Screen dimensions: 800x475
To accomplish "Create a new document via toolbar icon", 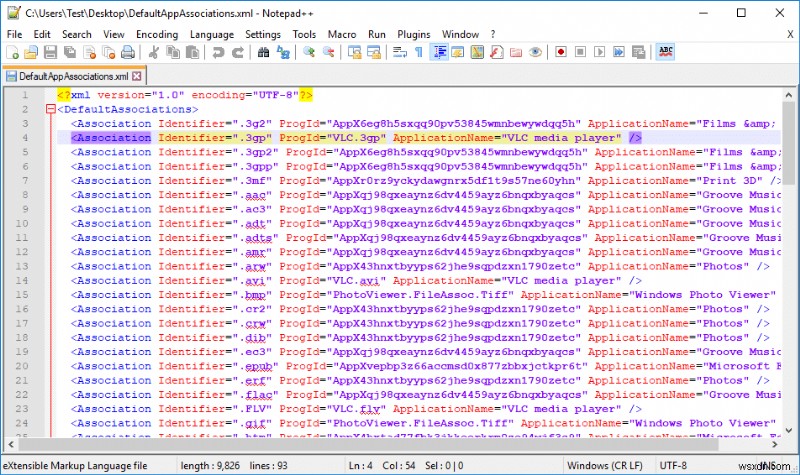I will pyautogui.click(x=13, y=52).
